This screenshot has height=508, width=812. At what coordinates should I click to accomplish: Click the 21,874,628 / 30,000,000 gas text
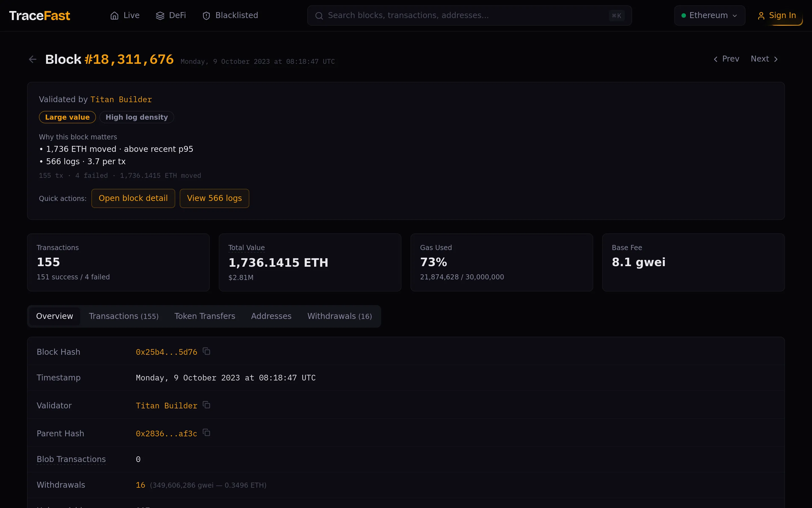point(462,277)
